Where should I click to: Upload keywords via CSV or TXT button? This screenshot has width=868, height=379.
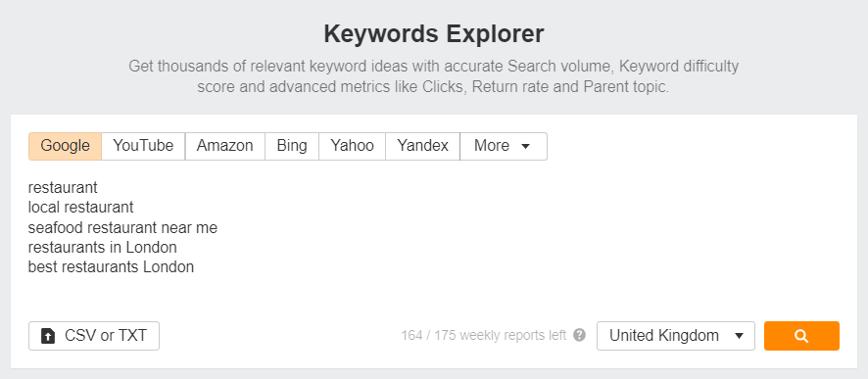tap(94, 336)
